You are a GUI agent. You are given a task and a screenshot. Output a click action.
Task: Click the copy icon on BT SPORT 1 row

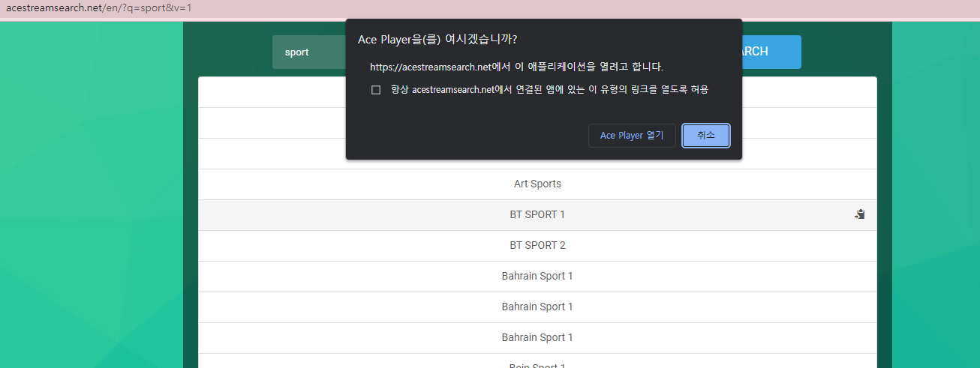point(859,214)
